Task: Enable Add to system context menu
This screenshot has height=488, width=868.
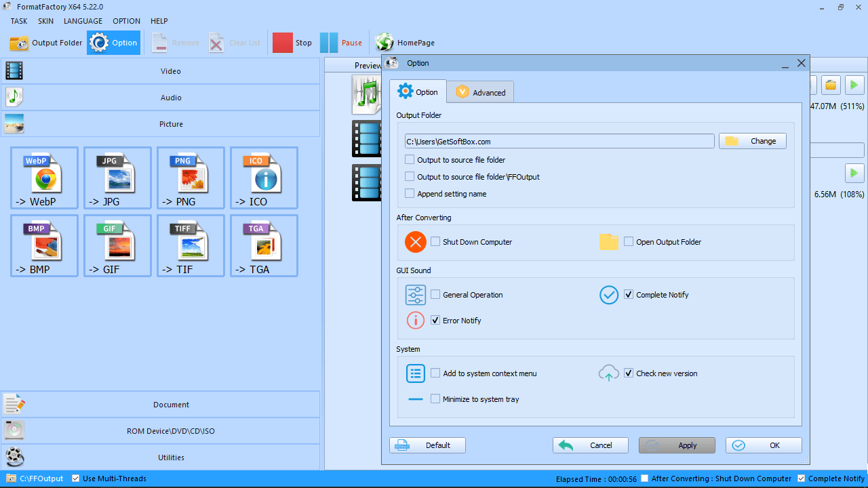Action: 435,373
